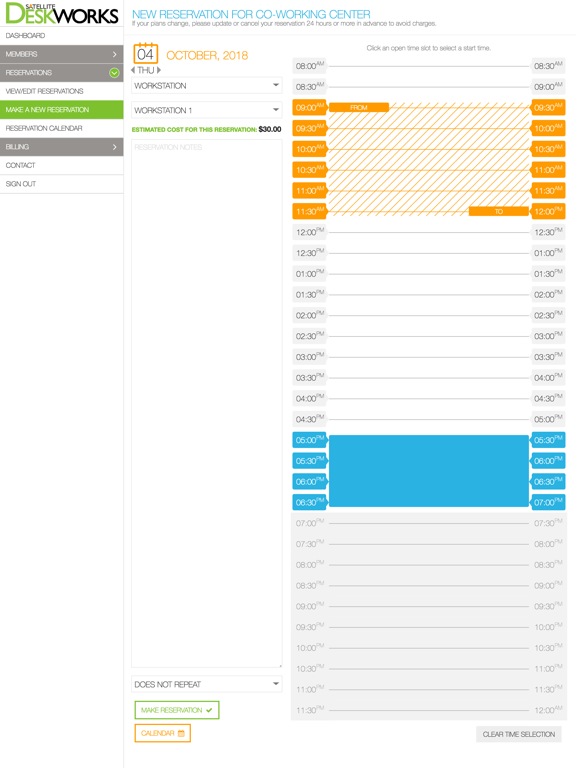Go to previous day arrow beside THU
The image size is (576, 768).
(133, 71)
